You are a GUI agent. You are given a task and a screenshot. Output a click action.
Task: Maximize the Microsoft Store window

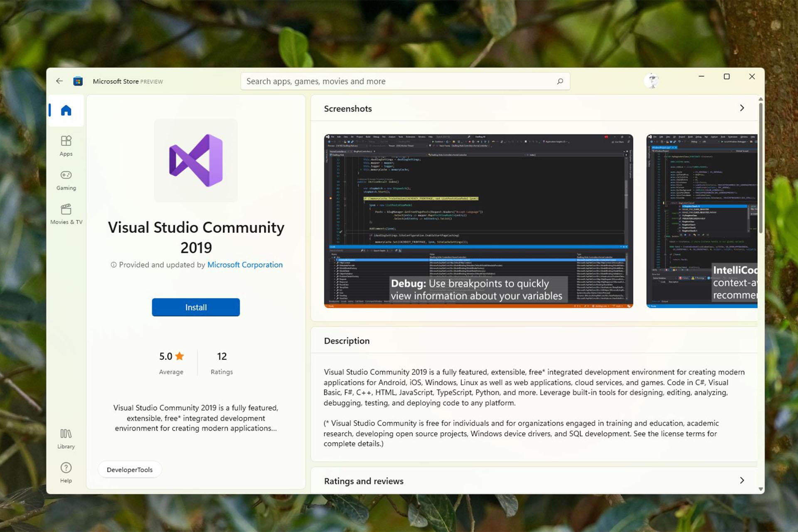tap(727, 76)
